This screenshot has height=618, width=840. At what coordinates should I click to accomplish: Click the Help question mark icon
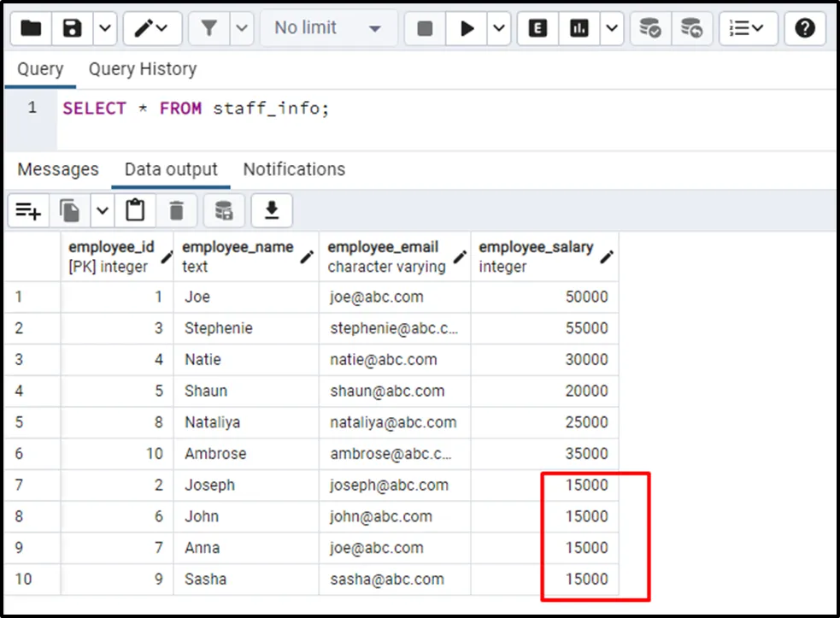click(804, 28)
